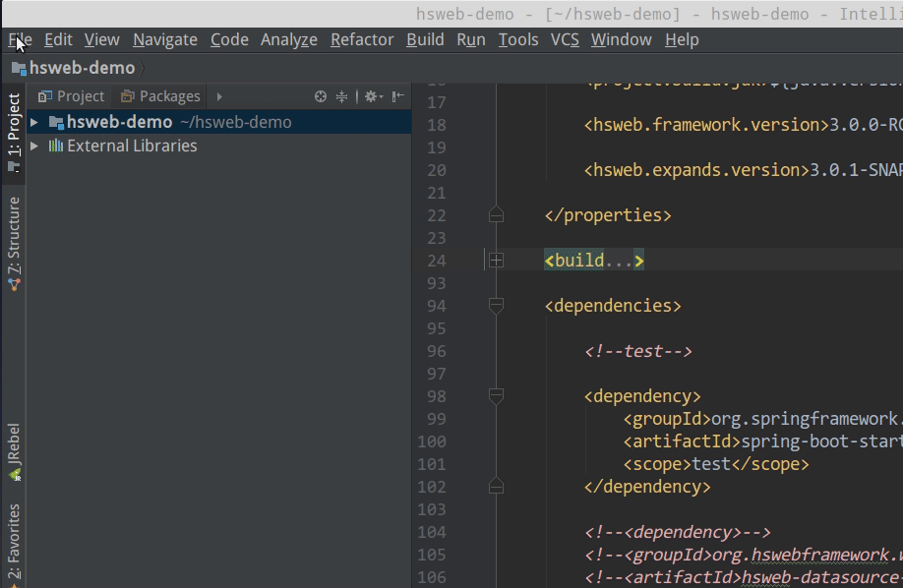The image size is (903, 588).
Task: Click the groupId org.springframework line
Action: point(763,419)
